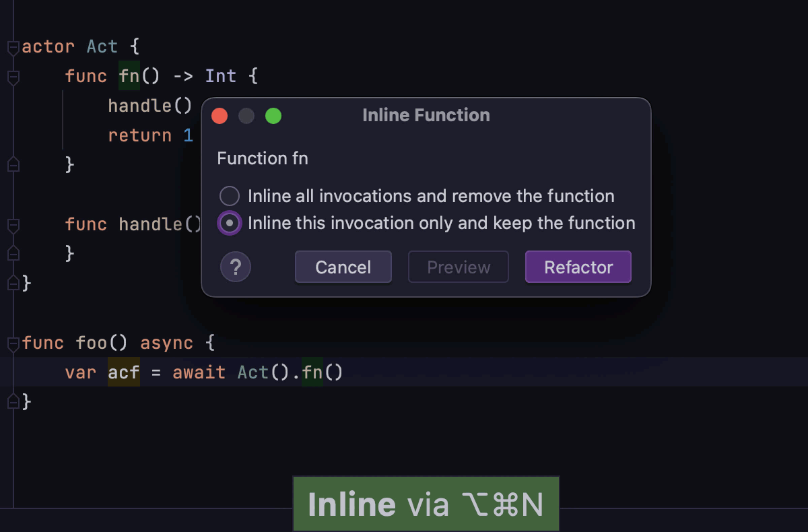The height and width of the screenshot is (532, 808).
Task: Choose "Inline this invocation only and keep the function"
Action: tap(230, 223)
